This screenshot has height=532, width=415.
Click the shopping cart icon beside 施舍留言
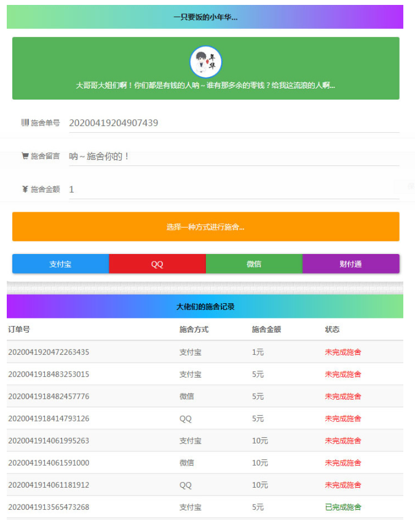[x=25, y=156]
